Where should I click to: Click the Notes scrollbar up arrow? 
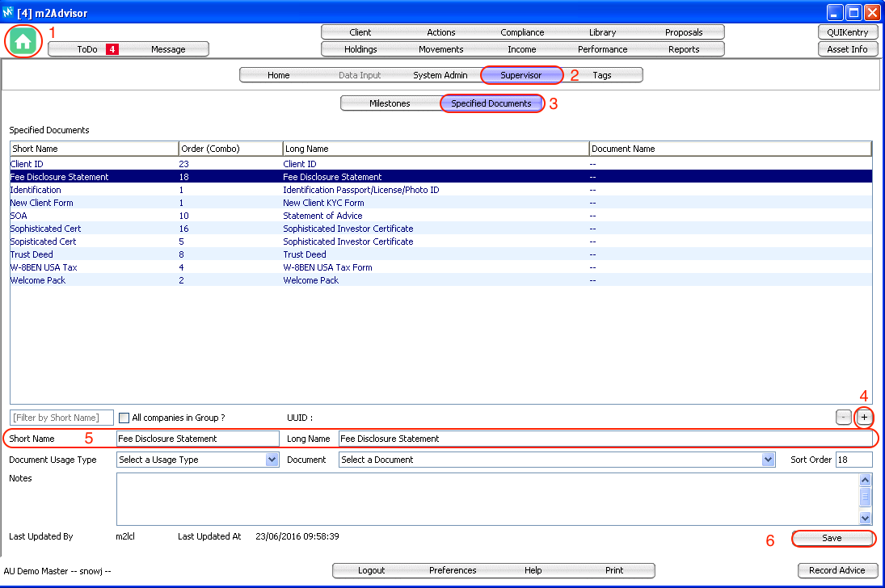[x=866, y=481]
